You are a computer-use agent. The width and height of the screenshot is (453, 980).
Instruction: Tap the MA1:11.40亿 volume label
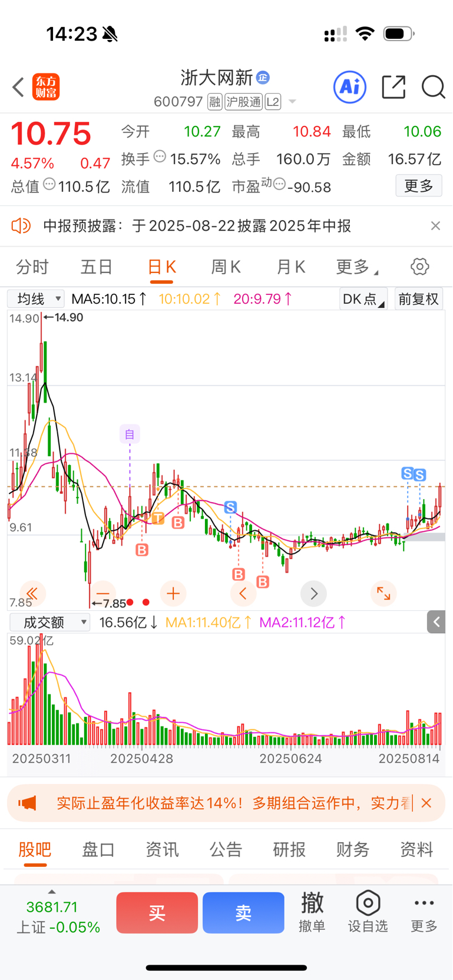[x=209, y=622]
